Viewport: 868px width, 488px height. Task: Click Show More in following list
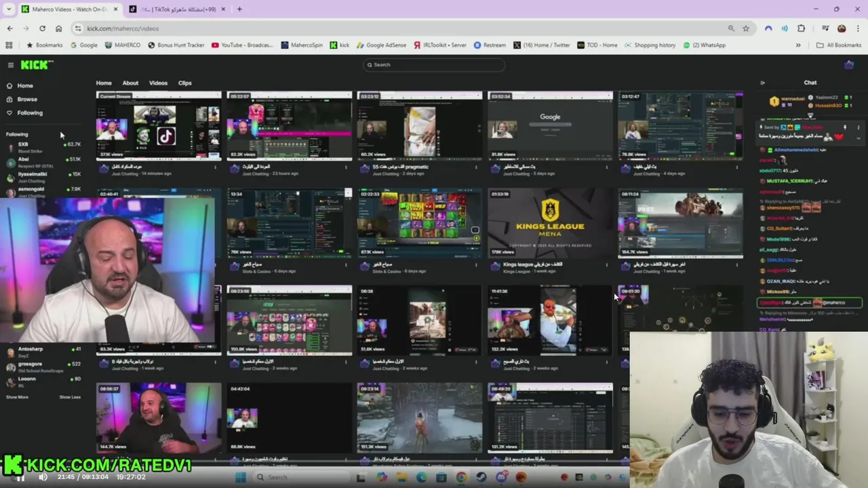point(18,397)
